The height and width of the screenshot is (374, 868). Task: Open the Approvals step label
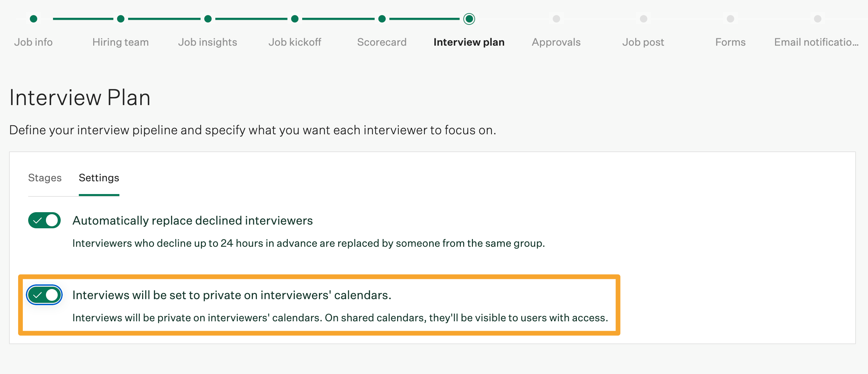(x=556, y=42)
